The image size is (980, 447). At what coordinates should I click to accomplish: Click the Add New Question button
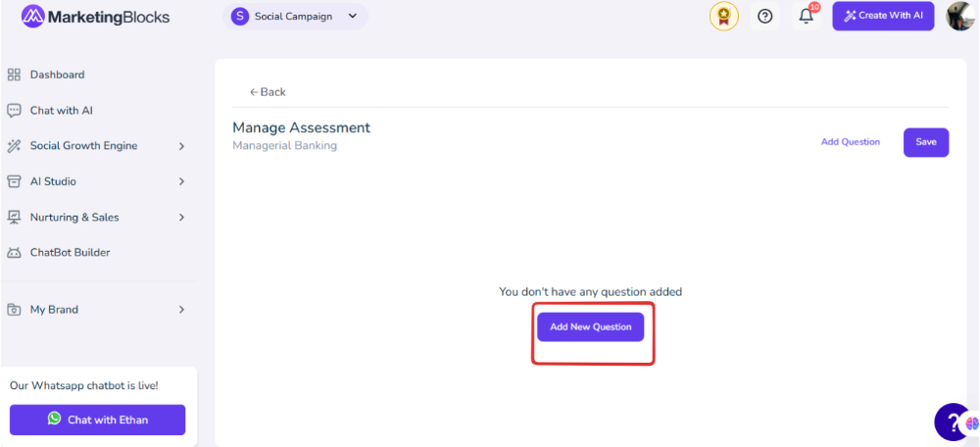[590, 327]
